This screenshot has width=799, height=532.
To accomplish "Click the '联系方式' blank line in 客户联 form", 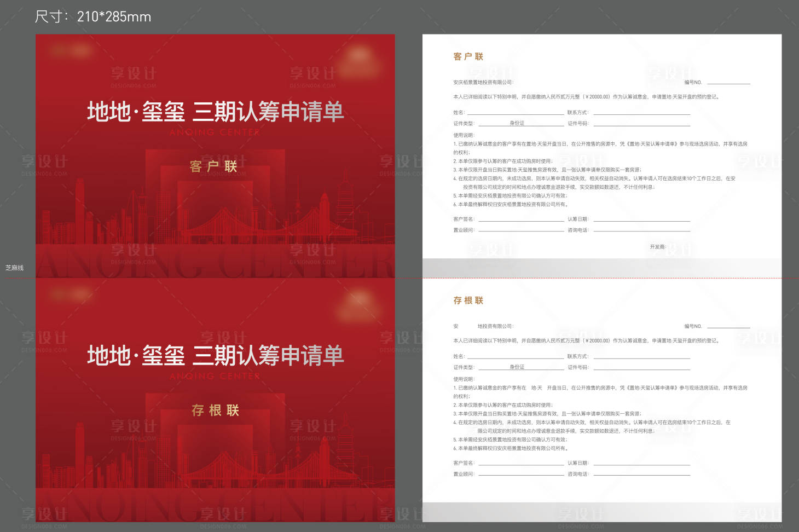I will (642, 114).
